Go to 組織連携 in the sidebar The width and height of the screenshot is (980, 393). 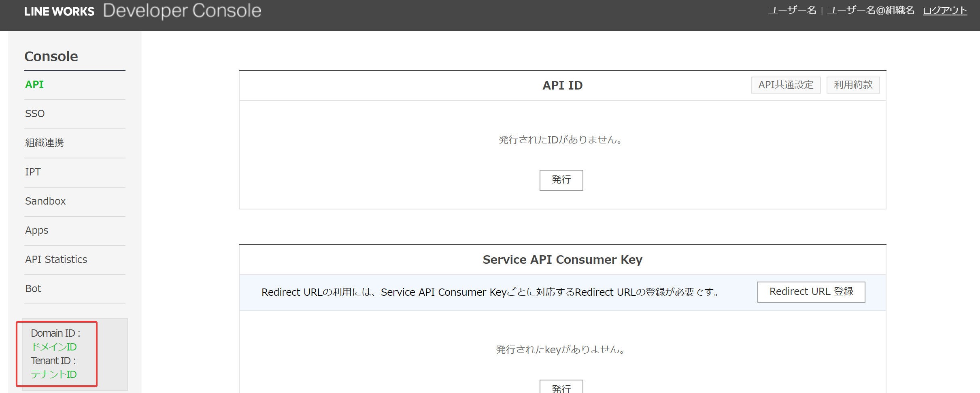tap(45, 143)
